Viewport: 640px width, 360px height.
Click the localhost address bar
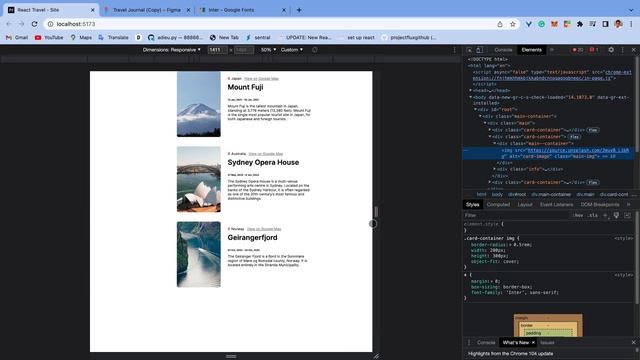[269, 24]
